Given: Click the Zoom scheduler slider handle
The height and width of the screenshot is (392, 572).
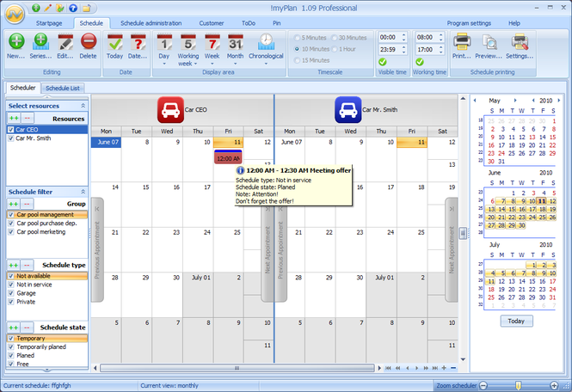Looking at the screenshot, I should (518, 385).
